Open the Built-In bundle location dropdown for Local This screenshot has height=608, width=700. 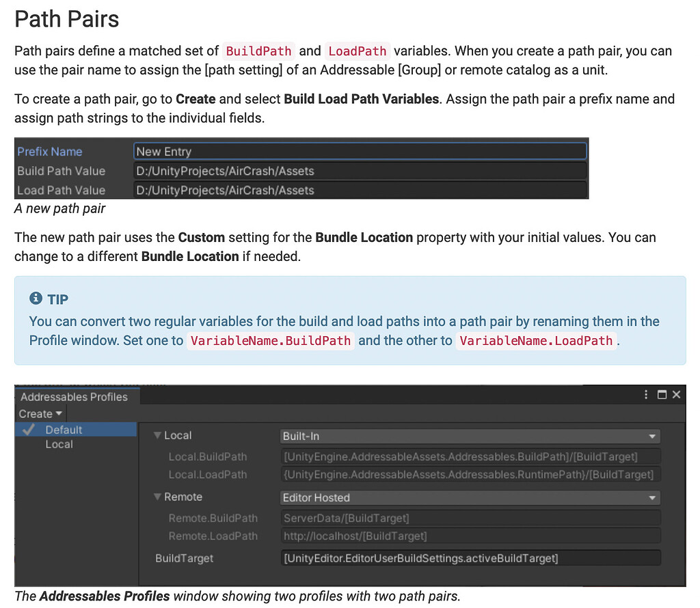point(470,435)
